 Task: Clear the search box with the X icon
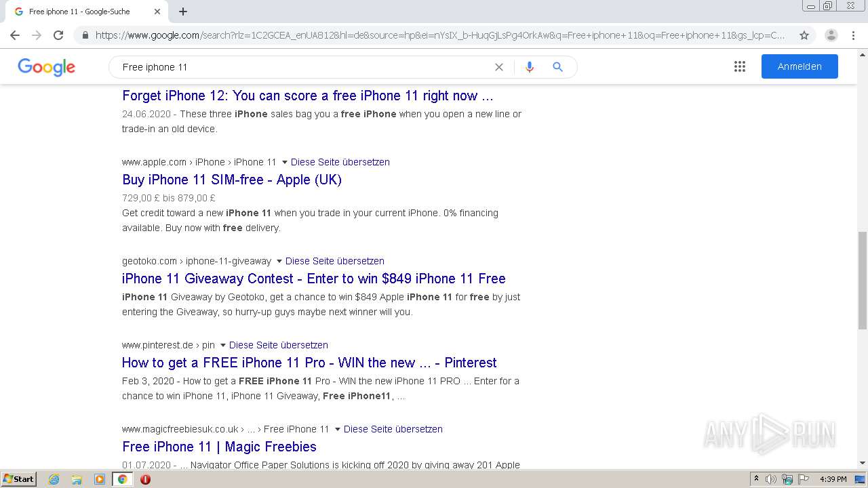[x=499, y=67]
